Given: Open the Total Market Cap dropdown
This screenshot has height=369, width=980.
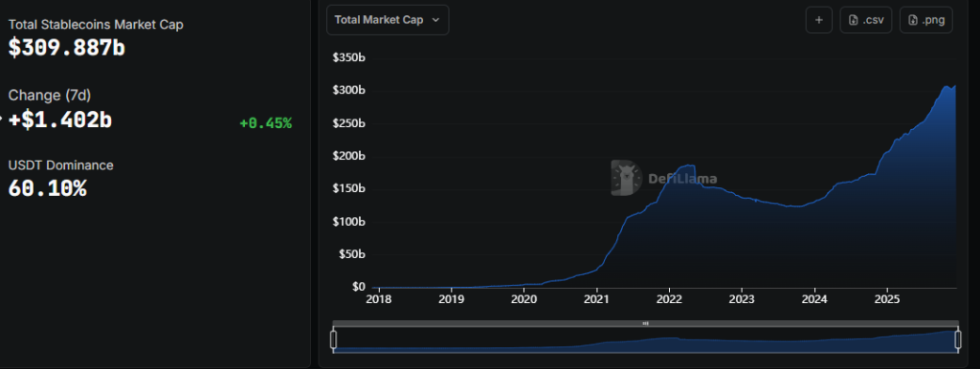Looking at the screenshot, I should coord(388,20).
